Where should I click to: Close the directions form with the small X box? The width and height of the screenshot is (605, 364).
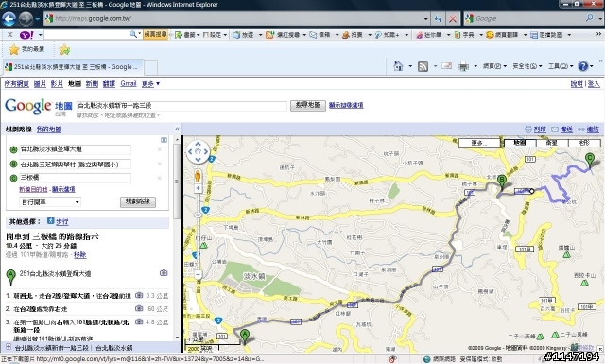point(164,140)
